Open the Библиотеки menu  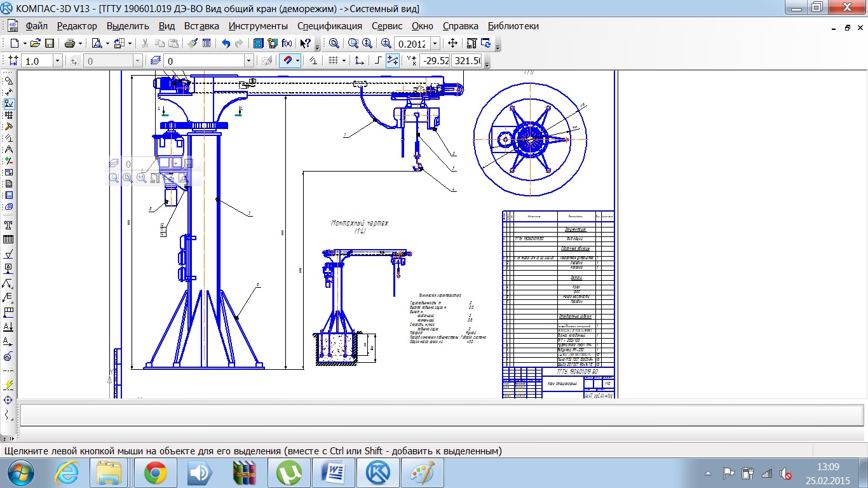[x=513, y=26]
